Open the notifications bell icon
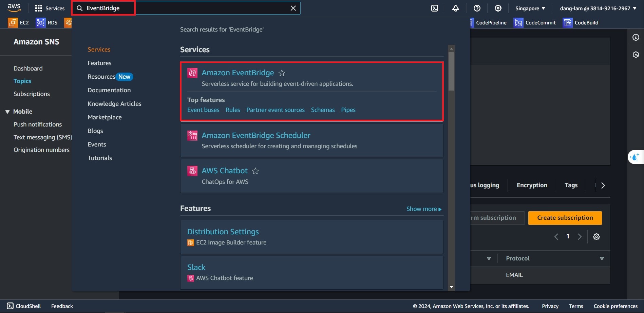 (456, 8)
